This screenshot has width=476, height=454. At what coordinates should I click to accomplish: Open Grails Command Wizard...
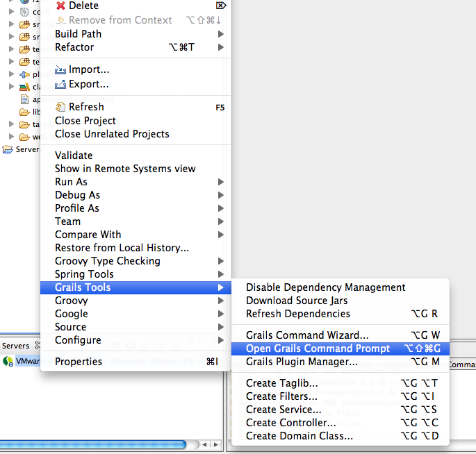pyautogui.click(x=340, y=335)
